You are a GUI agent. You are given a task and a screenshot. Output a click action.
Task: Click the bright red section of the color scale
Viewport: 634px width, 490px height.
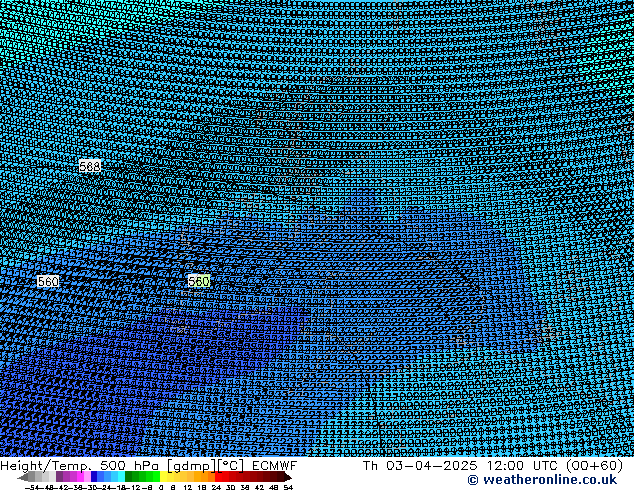(x=222, y=476)
